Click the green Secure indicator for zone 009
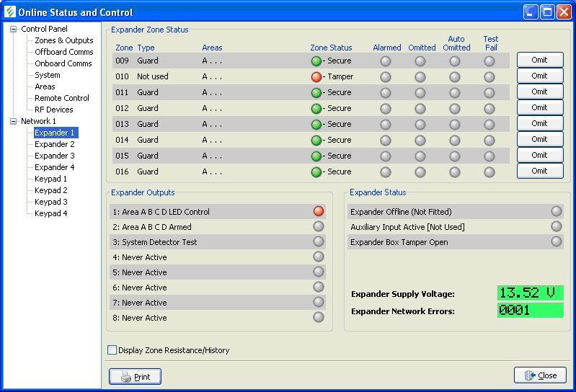 point(316,61)
